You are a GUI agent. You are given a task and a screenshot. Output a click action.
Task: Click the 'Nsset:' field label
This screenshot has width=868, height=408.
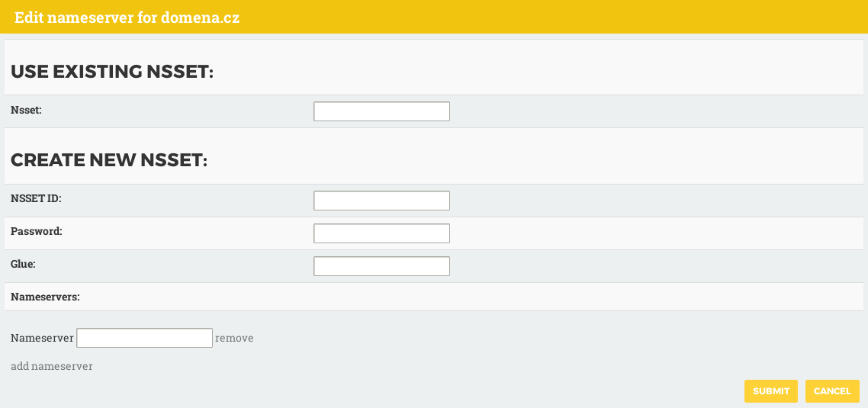27,110
